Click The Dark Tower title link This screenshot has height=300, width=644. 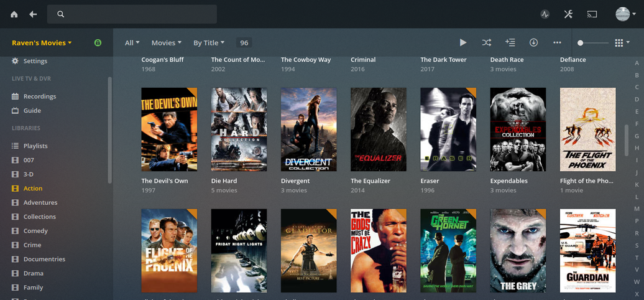click(x=444, y=60)
